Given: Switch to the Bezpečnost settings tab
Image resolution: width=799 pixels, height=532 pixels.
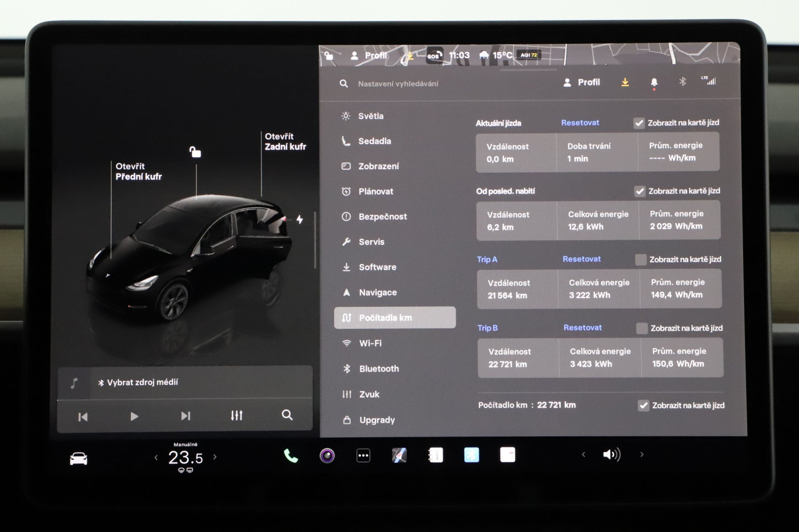Looking at the screenshot, I should (383, 217).
